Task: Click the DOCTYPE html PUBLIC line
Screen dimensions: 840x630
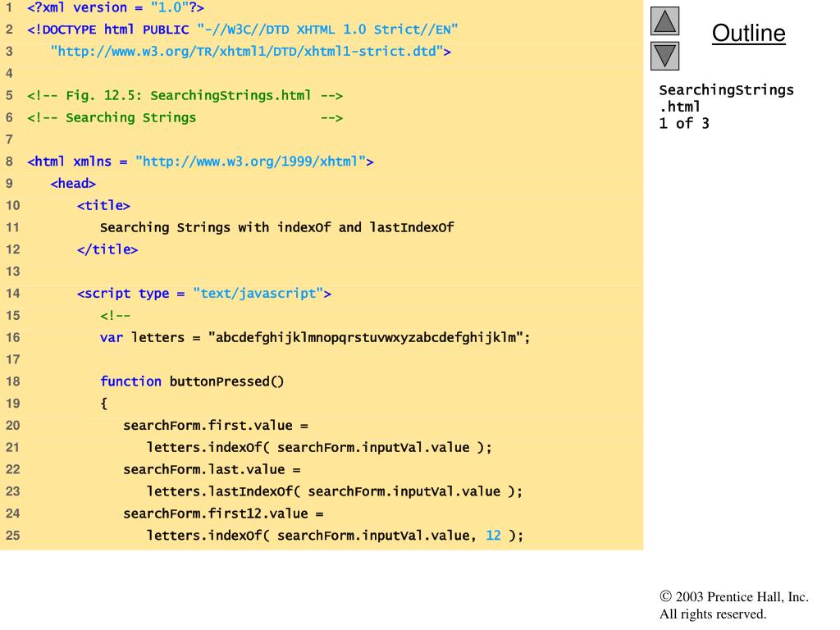Action: pos(243,30)
